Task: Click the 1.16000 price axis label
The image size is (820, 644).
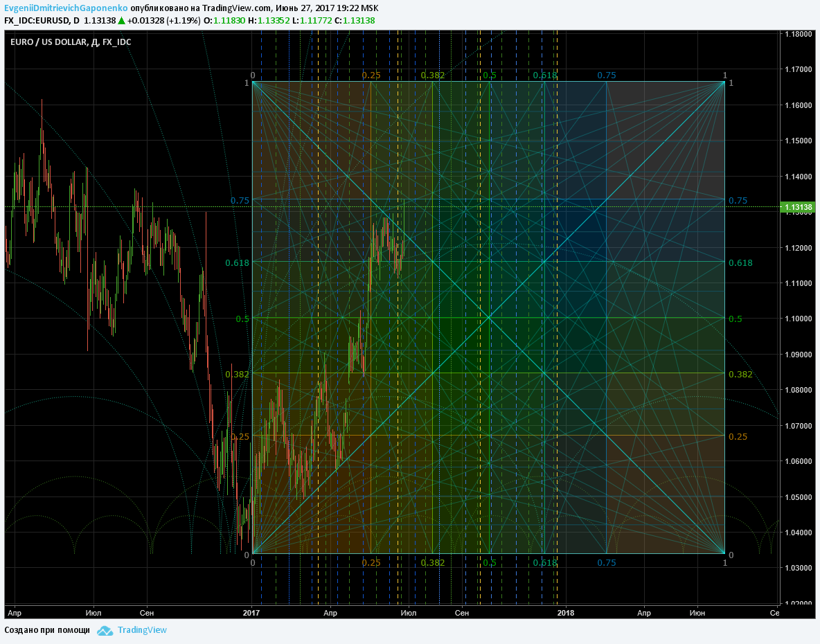Action: [798, 105]
